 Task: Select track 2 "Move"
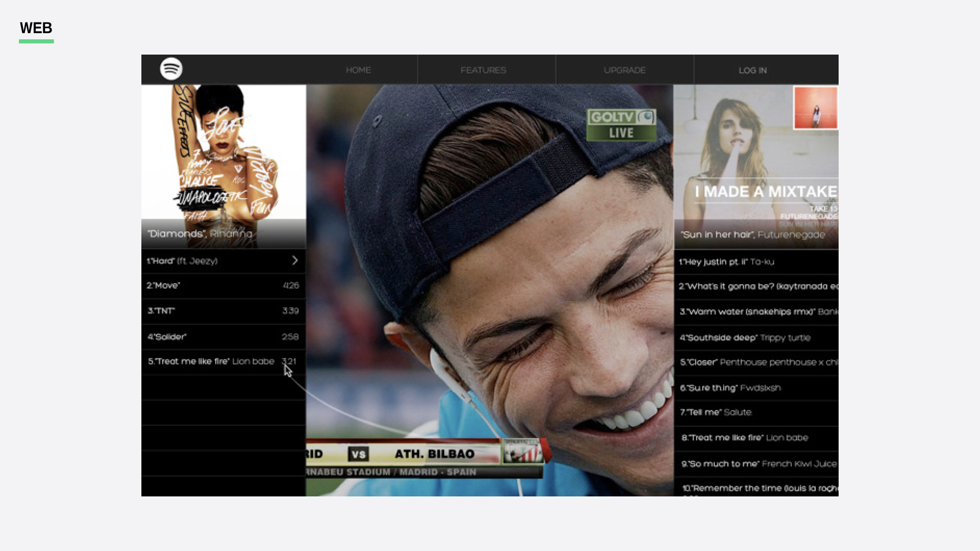[224, 286]
